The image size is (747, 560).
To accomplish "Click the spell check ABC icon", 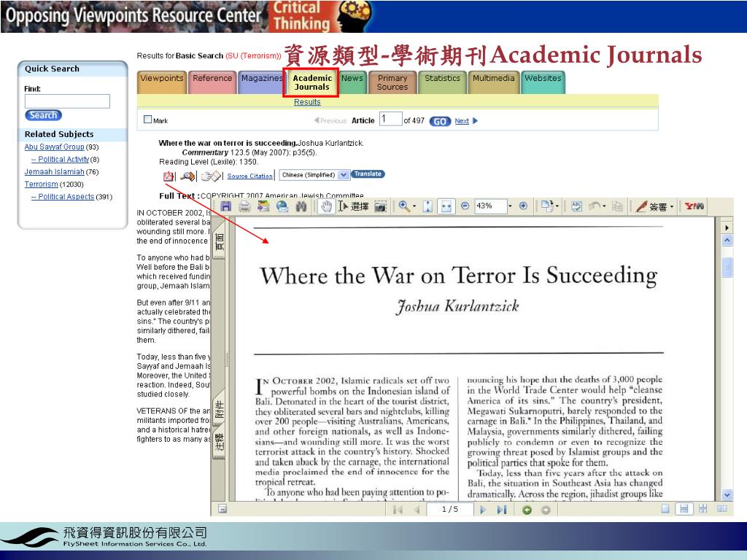I will click(x=576, y=206).
